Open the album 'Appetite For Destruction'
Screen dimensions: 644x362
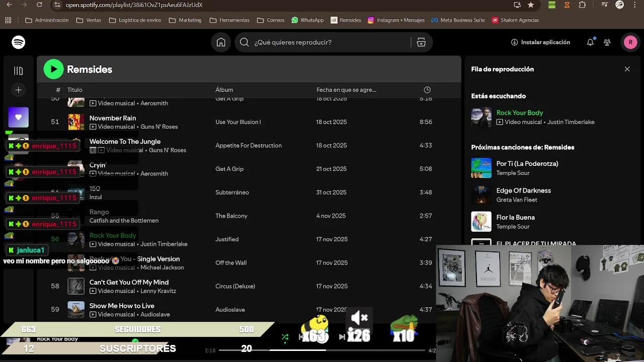click(x=249, y=145)
